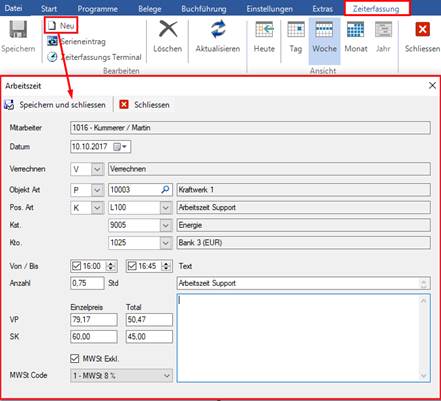Click the Speichern floppy disk icon
441x401 pixels.
(18, 30)
